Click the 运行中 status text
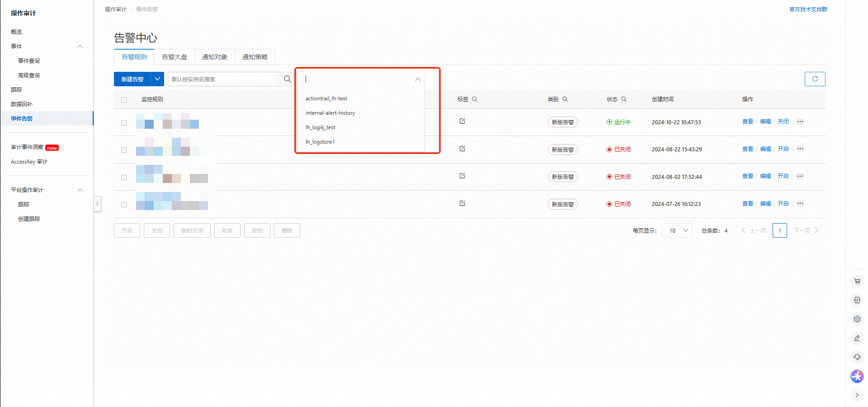 (x=622, y=122)
